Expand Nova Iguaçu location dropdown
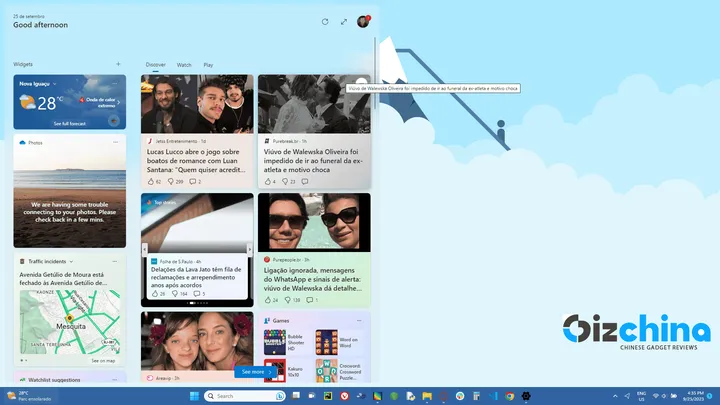The image size is (720, 405). (x=54, y=84)
